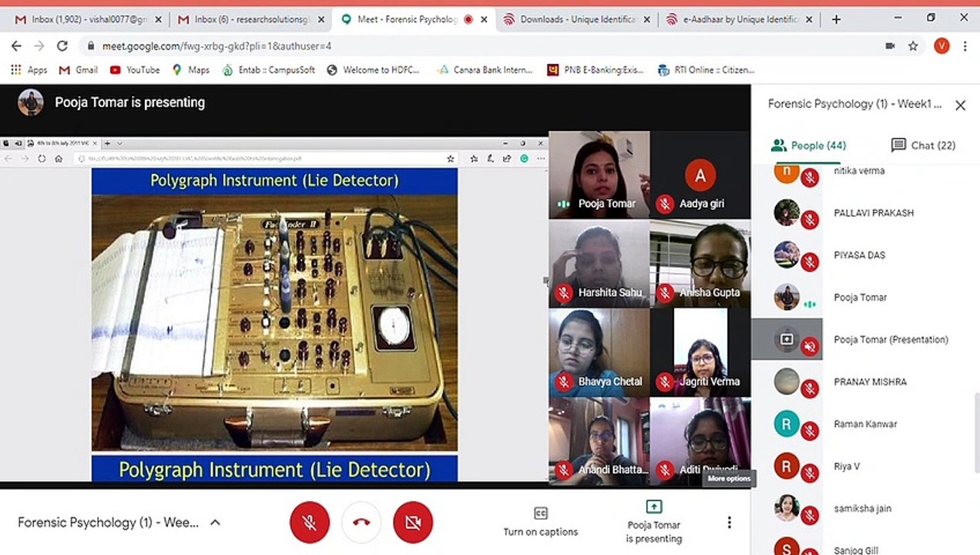980x555 pixels.
Task: Click the address bar with meet.google.com URL
Action: [478, 46]
